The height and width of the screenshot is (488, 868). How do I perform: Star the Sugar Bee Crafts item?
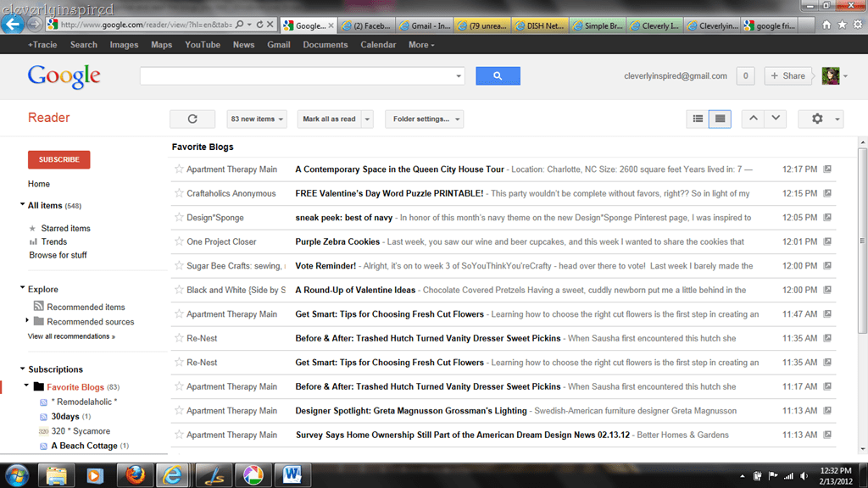click(x=178, y=265)
